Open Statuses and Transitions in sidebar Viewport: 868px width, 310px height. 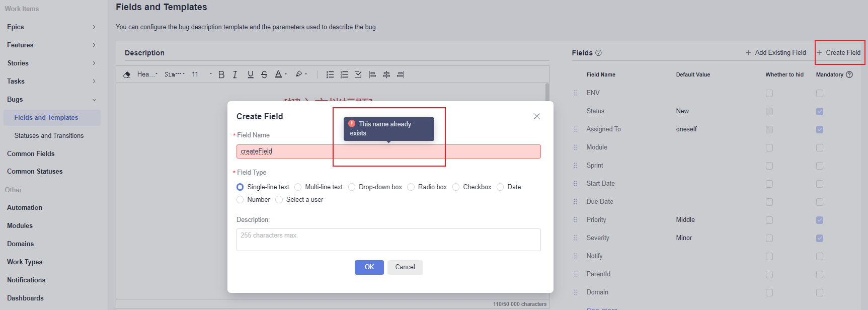click(x=49, y=136)
